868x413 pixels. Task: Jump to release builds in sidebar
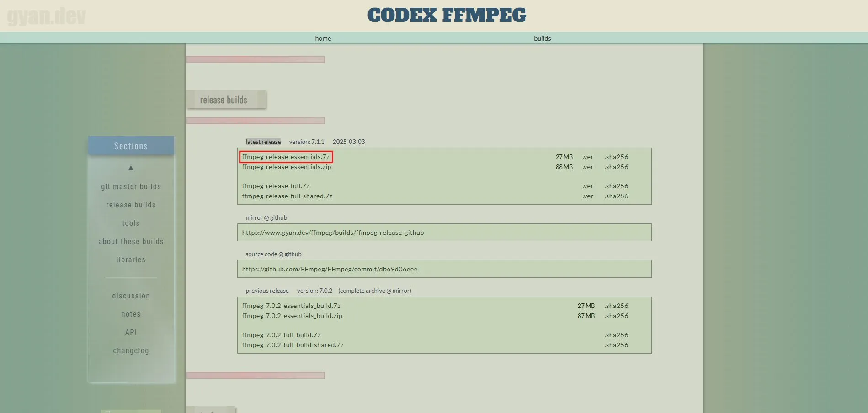131,205
